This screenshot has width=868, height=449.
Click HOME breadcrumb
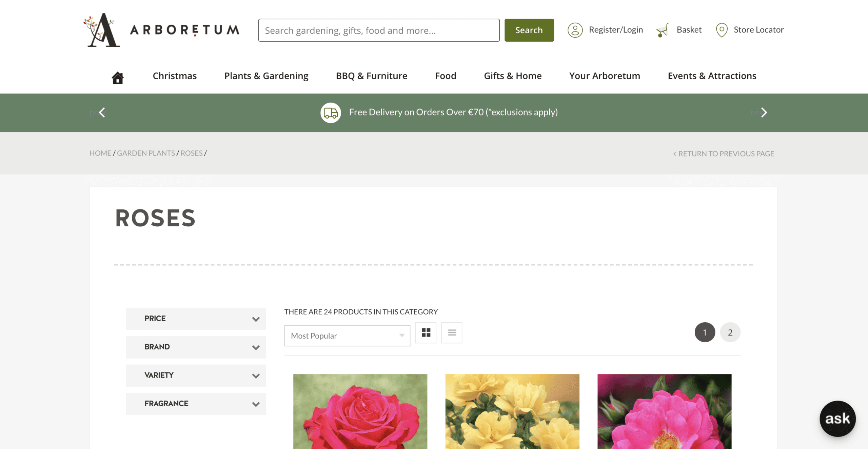[100, 153]
